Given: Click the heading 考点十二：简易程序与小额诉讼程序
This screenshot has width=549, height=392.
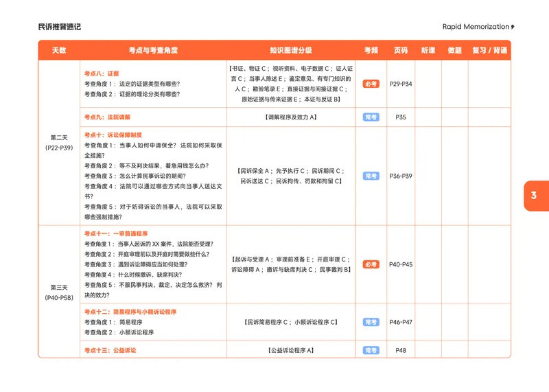Looking at the screenshot, I should [130, 312].
